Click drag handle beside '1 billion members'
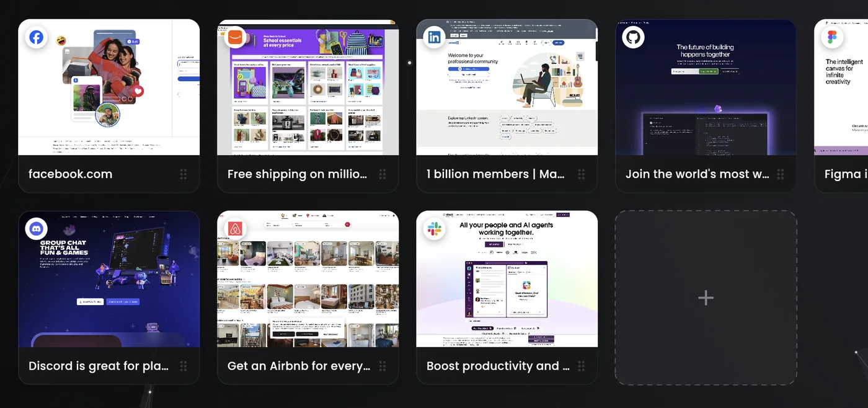The height and width of the screenshot is (408, 868). tap(582, 174)
